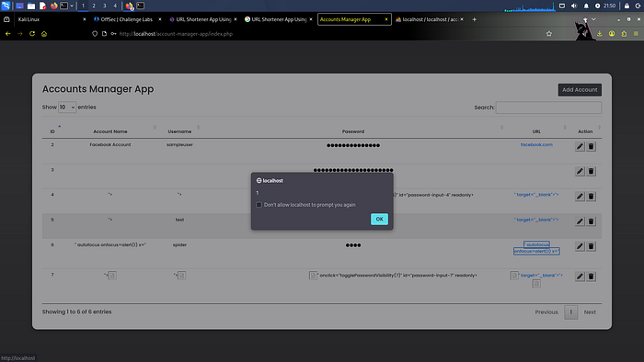The height and width of the screenshot is (362, 644).
Task: Click the autofocus onfocus URL link in row 6
Action: pos(536,248)
